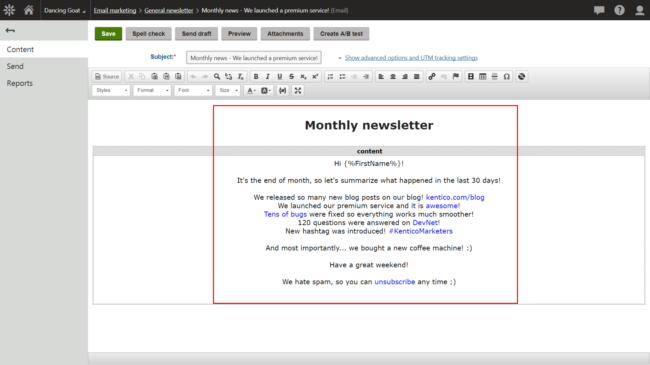The width and height of the screenshot is (650, 365).
Task: Toggle bold formatting in editor toolbar
Action: (x=256, y=76)
